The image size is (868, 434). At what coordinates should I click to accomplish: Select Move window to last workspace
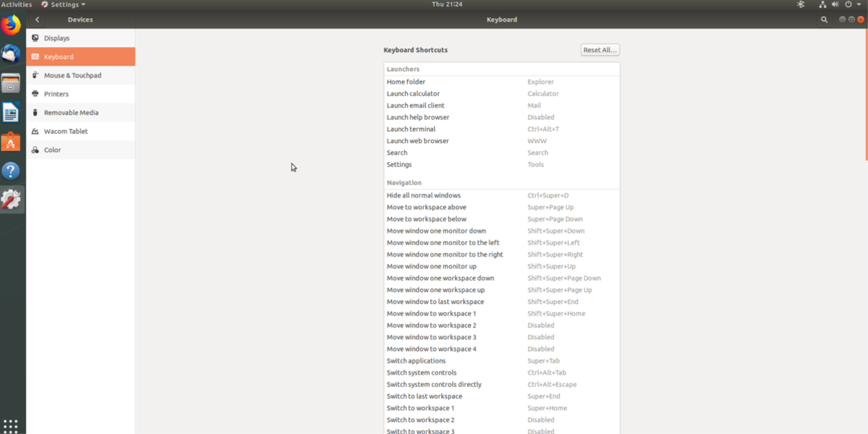pyautogui.click(x=501, y=302)
